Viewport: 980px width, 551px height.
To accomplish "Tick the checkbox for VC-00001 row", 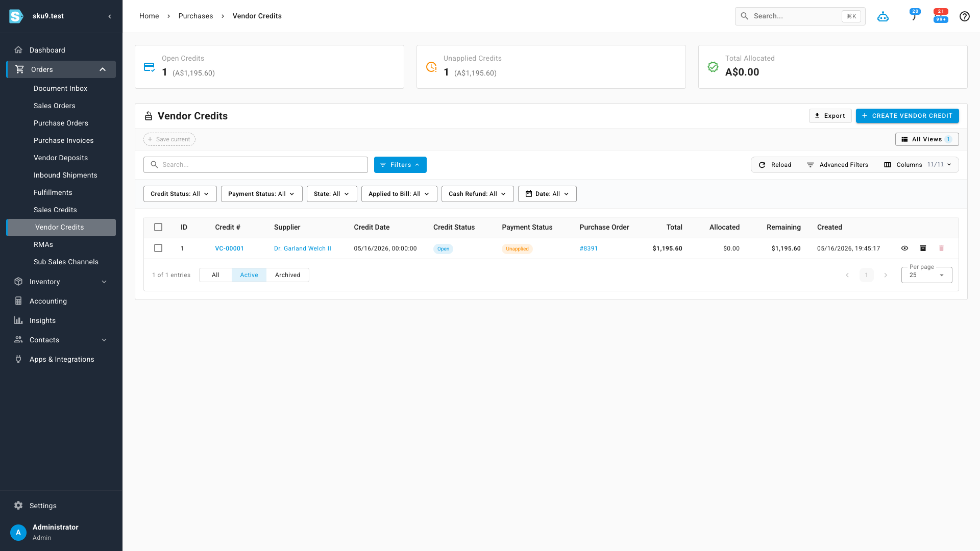I will (x=158, y=248).
